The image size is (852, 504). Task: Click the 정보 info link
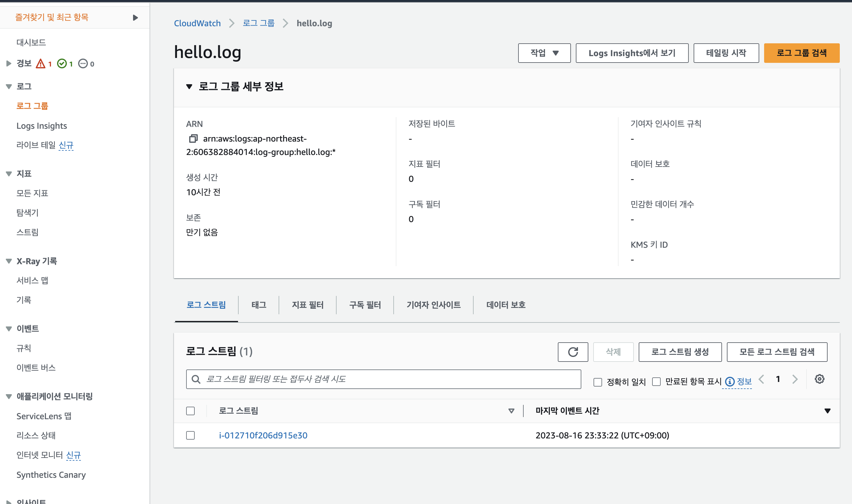[744, 382]
